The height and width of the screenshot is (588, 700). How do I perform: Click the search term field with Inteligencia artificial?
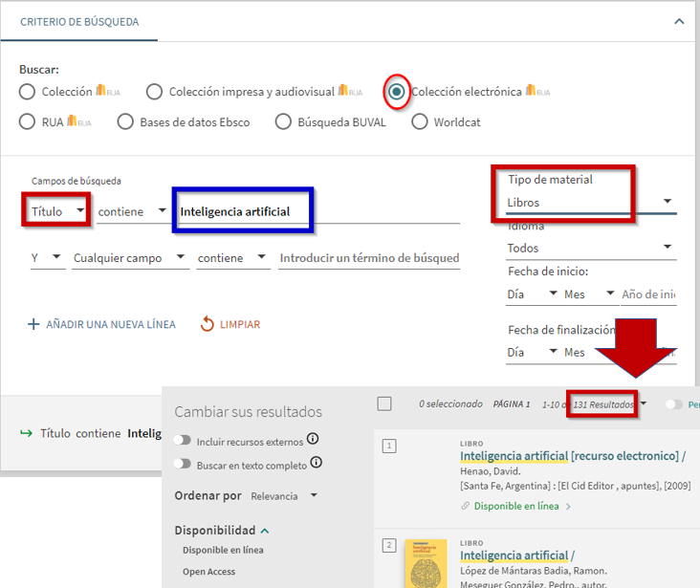pyautogui.click(x=244, y=211)
